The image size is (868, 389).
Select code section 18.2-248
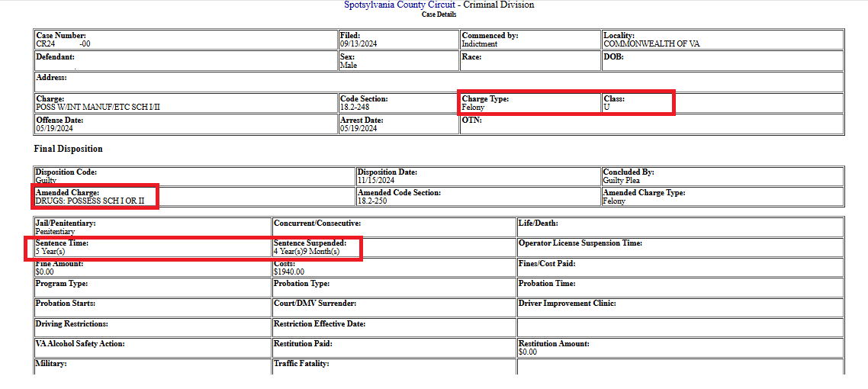click(x=354, y=108)
